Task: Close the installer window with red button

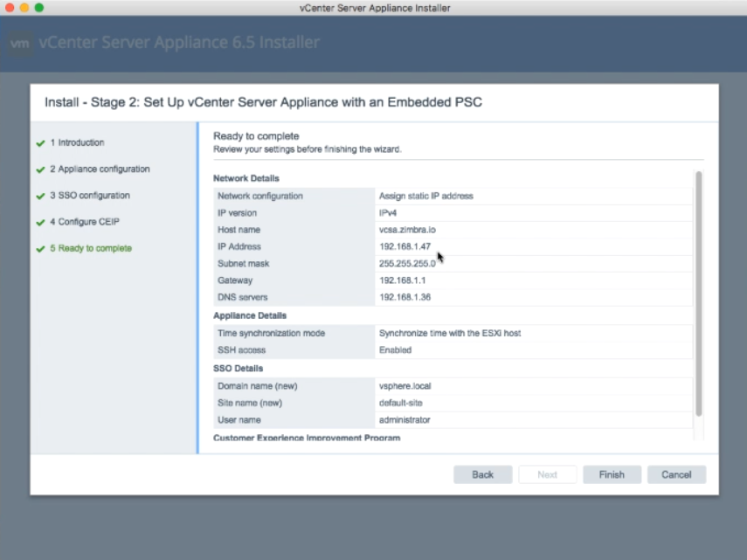Action: click(9, 8)
